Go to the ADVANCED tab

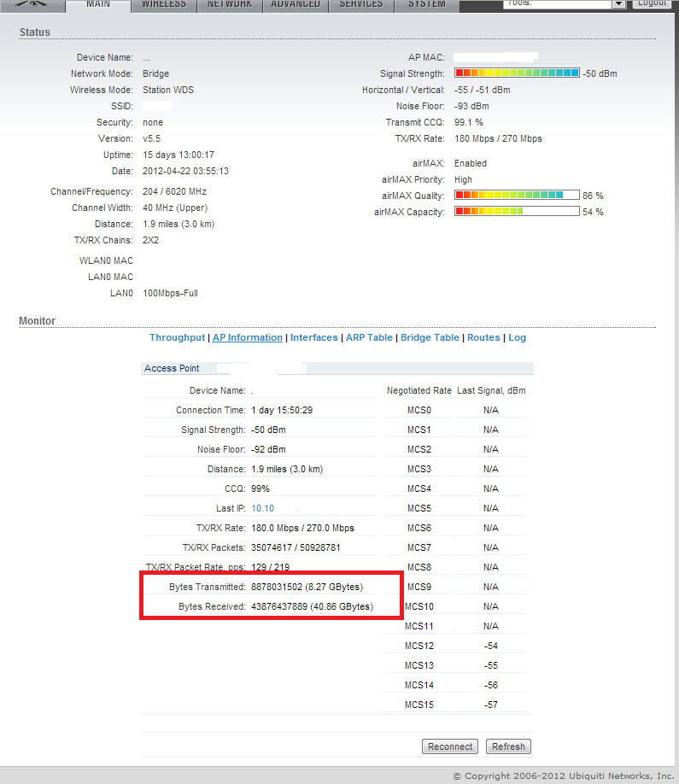click(x=296, y=5)
